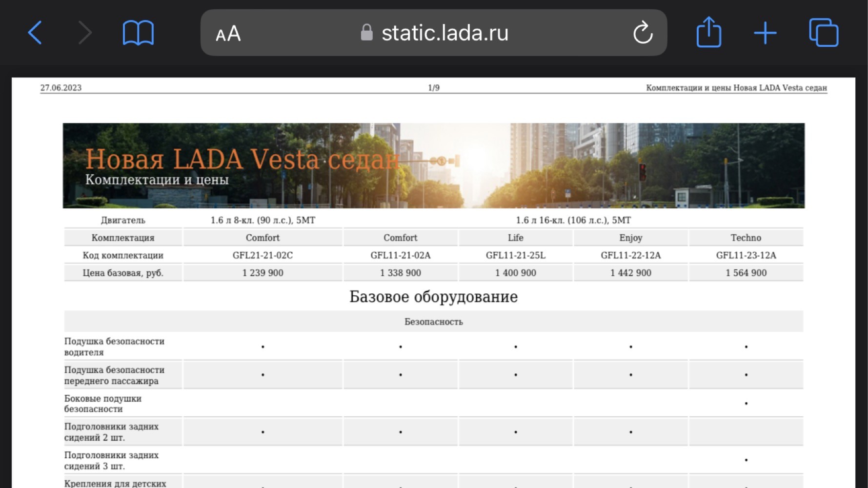Click the Безопасность section header
The height and width of the screenshot is (488, 868).
tap(434, 322)
